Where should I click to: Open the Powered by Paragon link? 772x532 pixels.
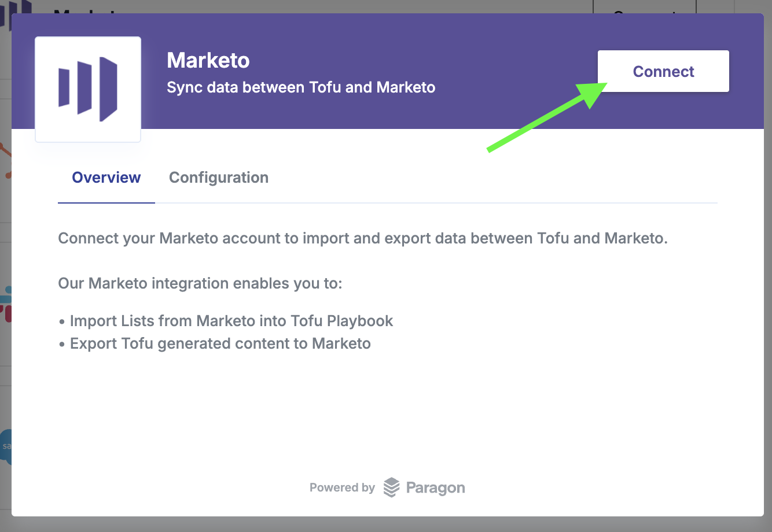click(x=387, y=487)
